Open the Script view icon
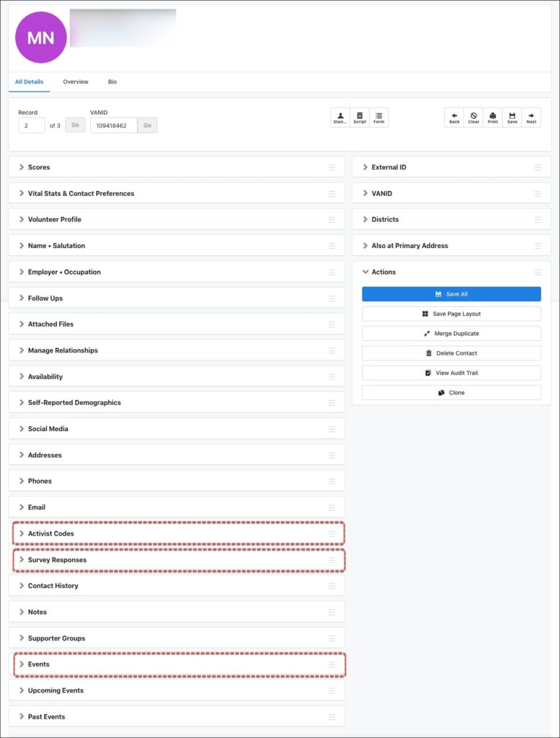Screen dimensions: 560x738 tap(360, 117)
